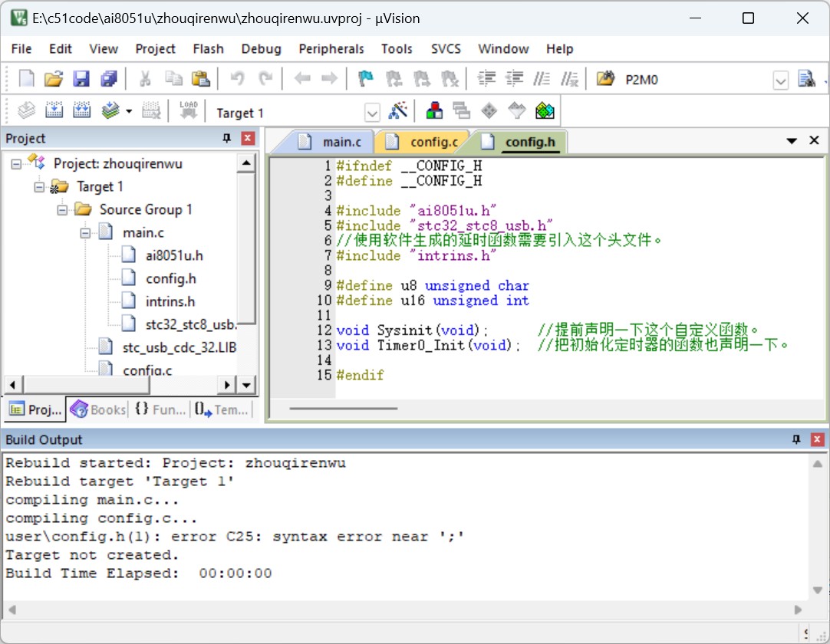Select the config.h editor tab
The image size is (830, 644).
(520, 142)
